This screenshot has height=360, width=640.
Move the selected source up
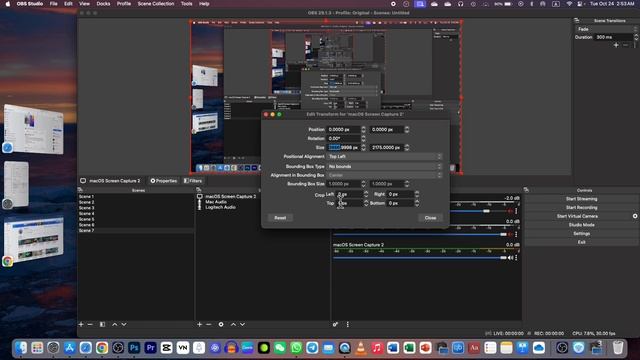[x=233, y=324]
